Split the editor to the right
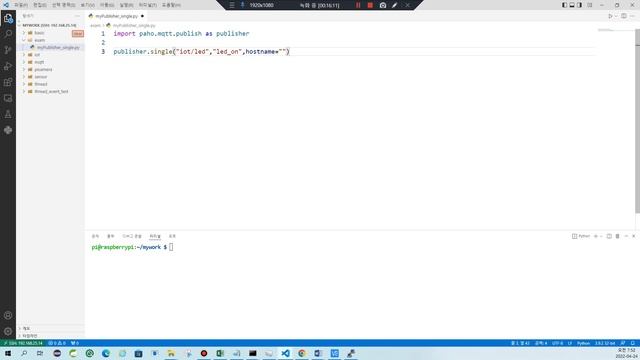The image size is (640, 360). 624,16
